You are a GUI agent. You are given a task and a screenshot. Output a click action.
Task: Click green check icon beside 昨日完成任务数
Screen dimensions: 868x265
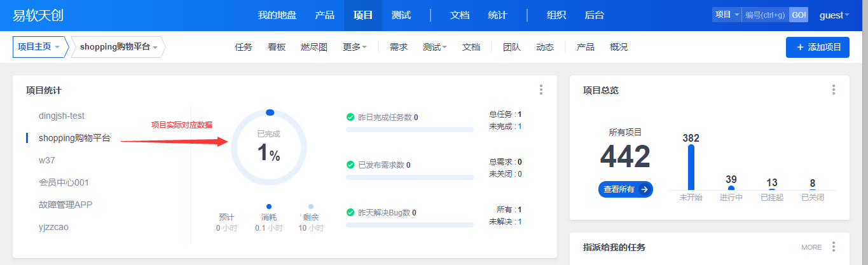coord(350,117)
